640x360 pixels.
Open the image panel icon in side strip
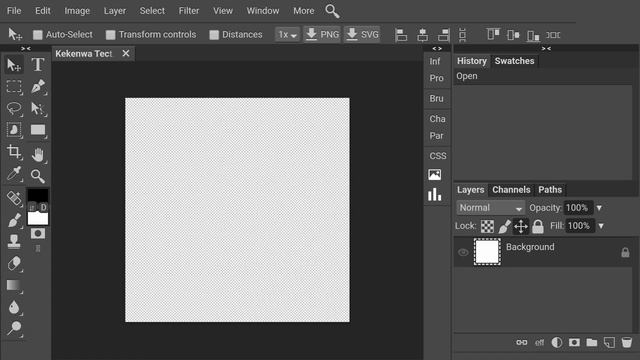tap(435, 175)
